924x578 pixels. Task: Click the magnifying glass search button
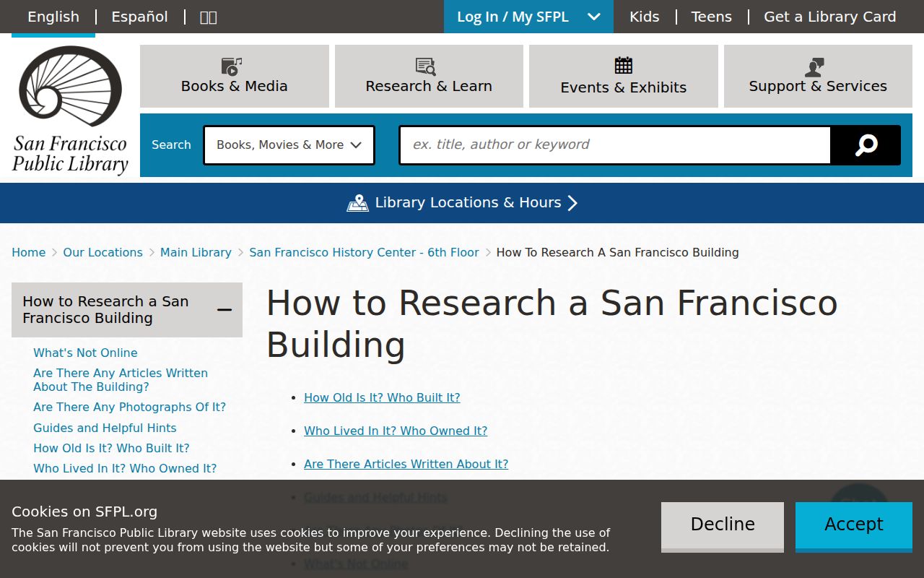[866, 145]
